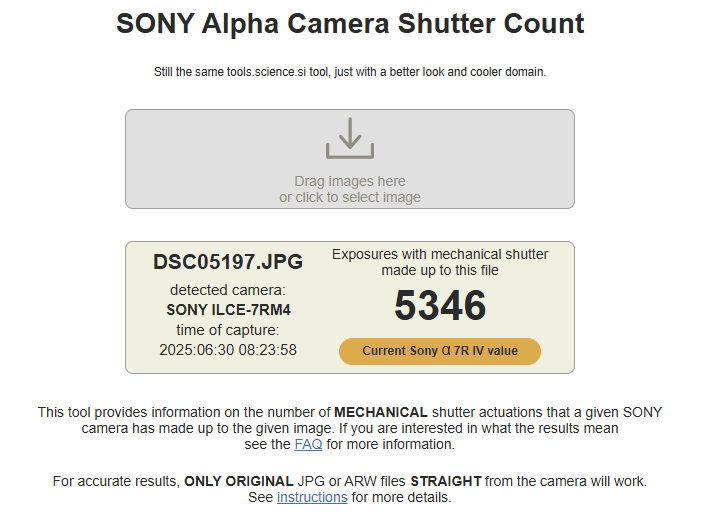Click the bold word MECHANICAL in the description
The height and width of the screenshot is (520, 701).
click(x=381, y=412)
